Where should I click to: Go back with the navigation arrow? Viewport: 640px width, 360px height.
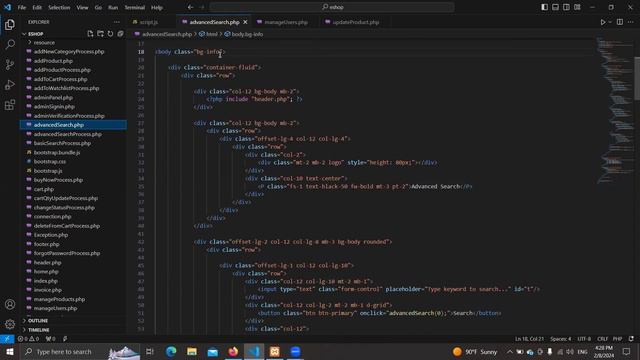[x=190, y=7]
